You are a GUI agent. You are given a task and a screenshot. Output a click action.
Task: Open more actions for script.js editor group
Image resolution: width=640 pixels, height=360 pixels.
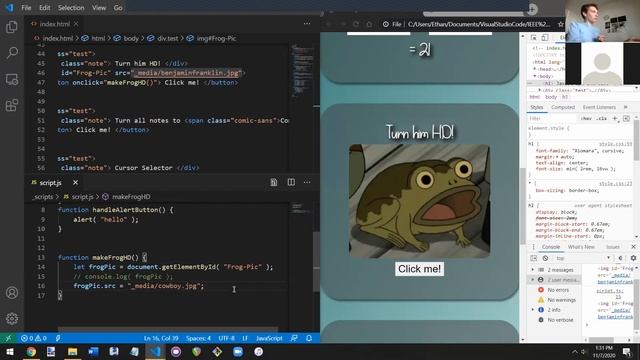point(307,182)
